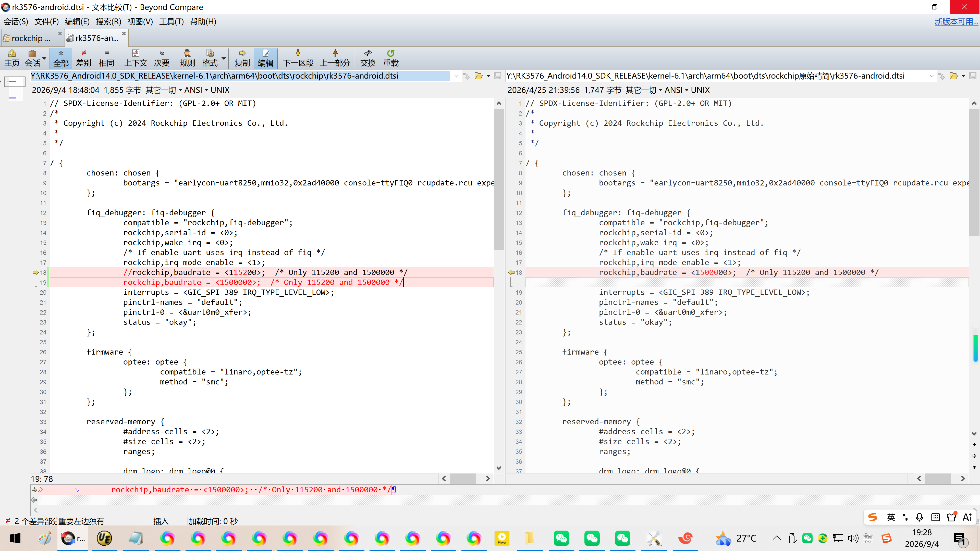The width and height of the screenshot is (980, 551).
Task: Toggle 编辑 edit mode button
Action: (x=265, y=58)
